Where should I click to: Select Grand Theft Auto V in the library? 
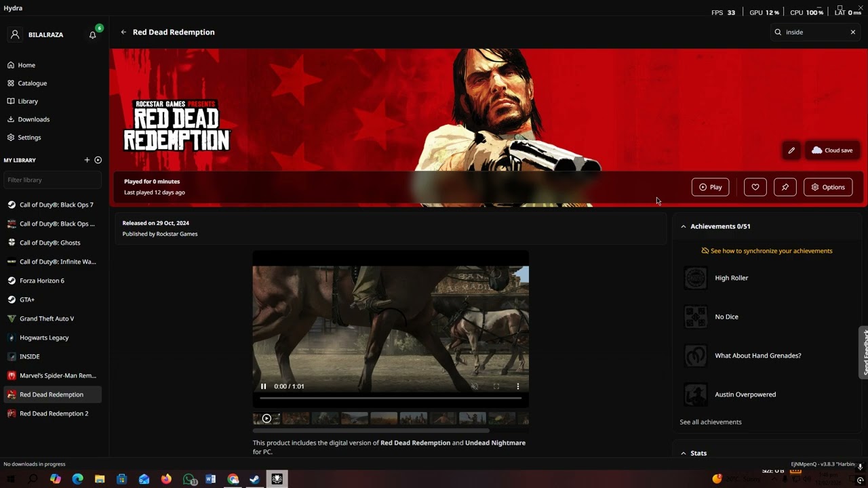tap(53, 319)
